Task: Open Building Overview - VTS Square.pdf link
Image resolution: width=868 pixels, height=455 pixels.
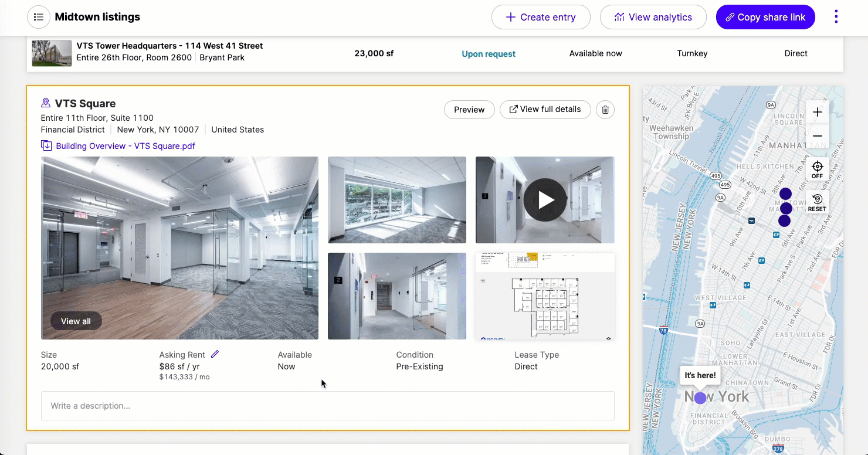Action: (126, 146)
